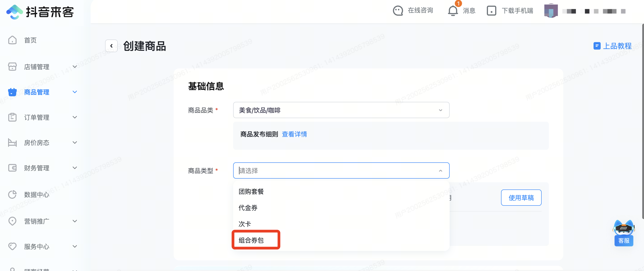Expand the 房价房态 chevron

click(x=74, y=143)
